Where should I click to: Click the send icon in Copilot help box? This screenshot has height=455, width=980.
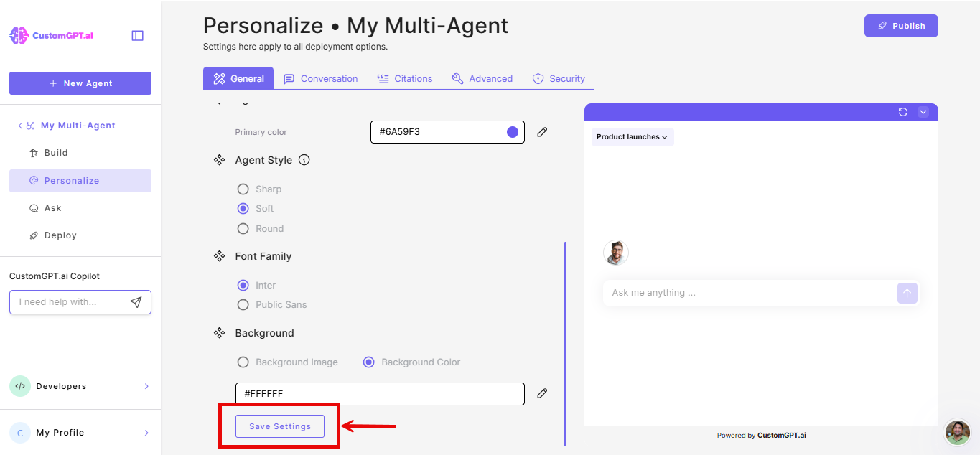(136, 301)
